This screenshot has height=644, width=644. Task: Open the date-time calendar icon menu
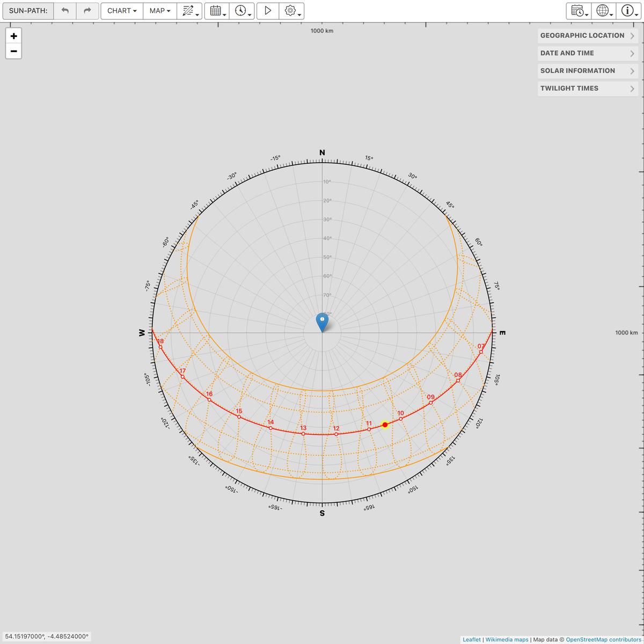pos(579,11)
